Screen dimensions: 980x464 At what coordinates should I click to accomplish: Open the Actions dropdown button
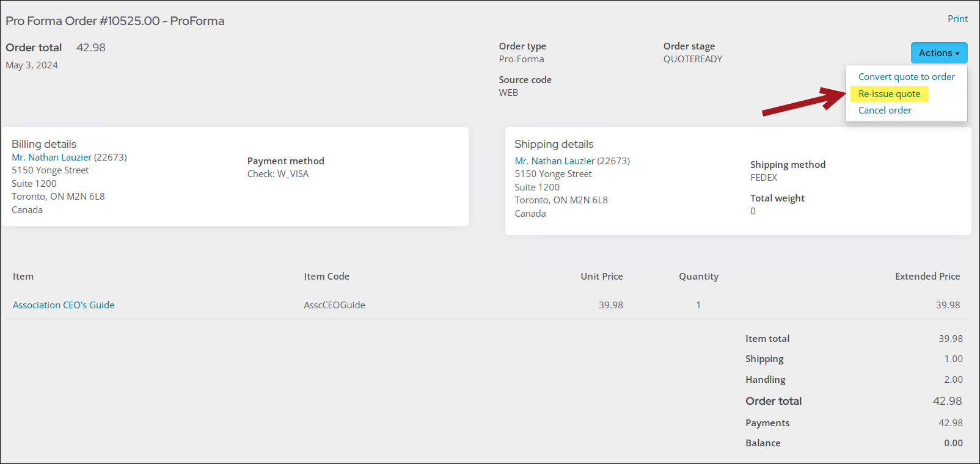tap(939, 53)
